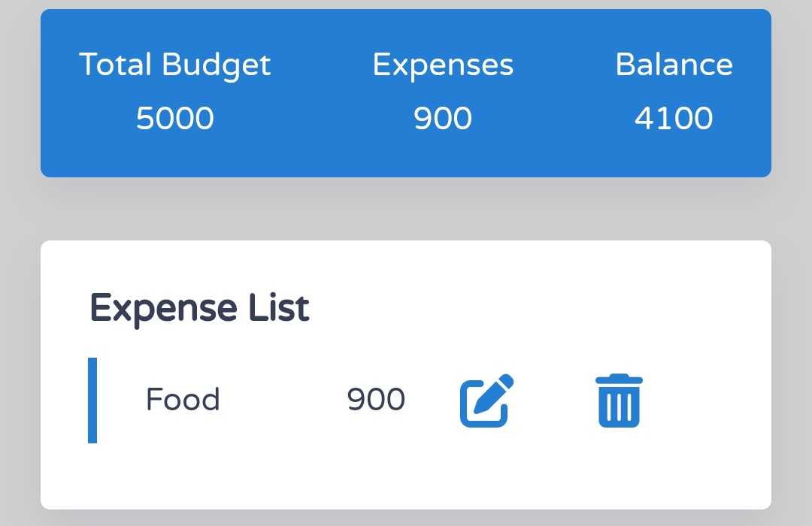This screenshot has height=526, width=812.
Task: Select the budget amount 5000
Action: coord(175,117)
